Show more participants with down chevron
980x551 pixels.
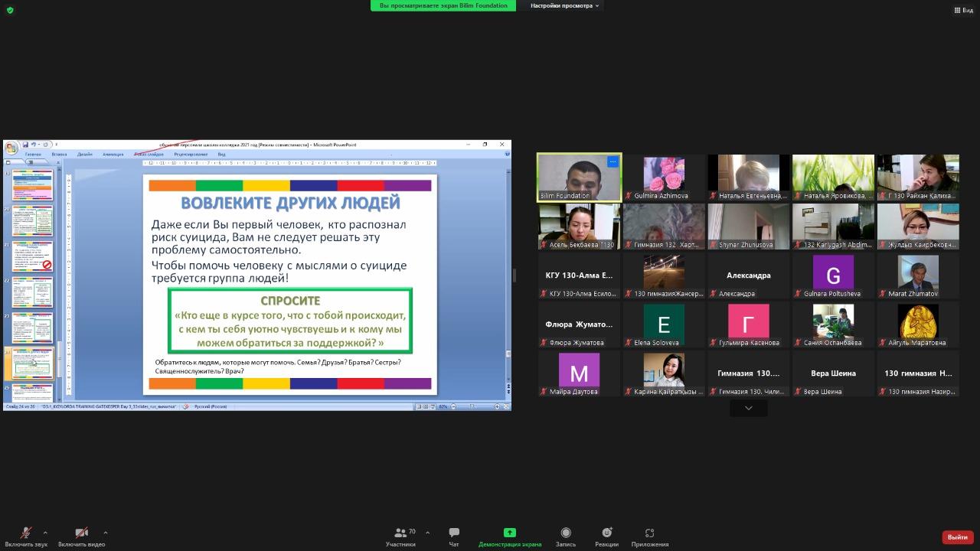click(748, 409)
